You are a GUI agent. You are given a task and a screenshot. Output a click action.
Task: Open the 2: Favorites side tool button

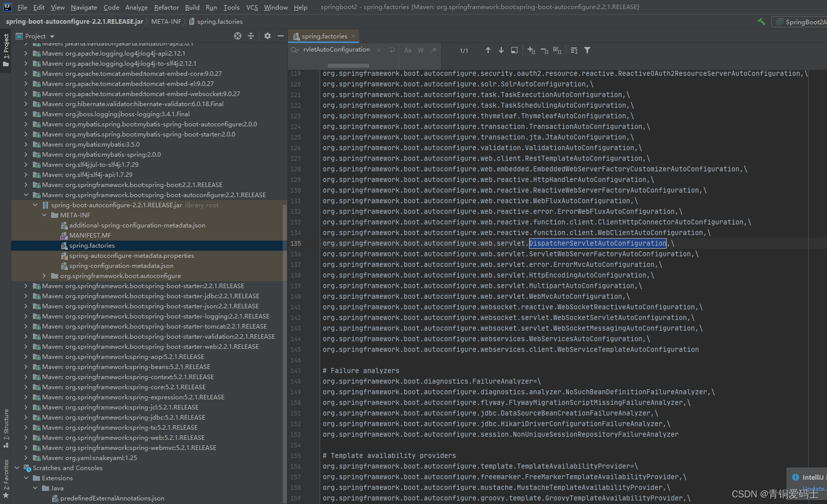point(6,479)
